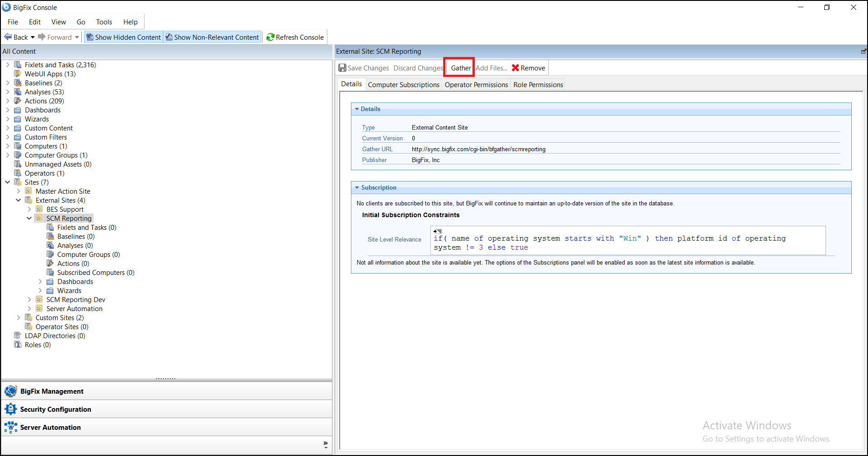Collapse the Details section header
Screen dimensions: 868x456
click(x=357, y=109)
